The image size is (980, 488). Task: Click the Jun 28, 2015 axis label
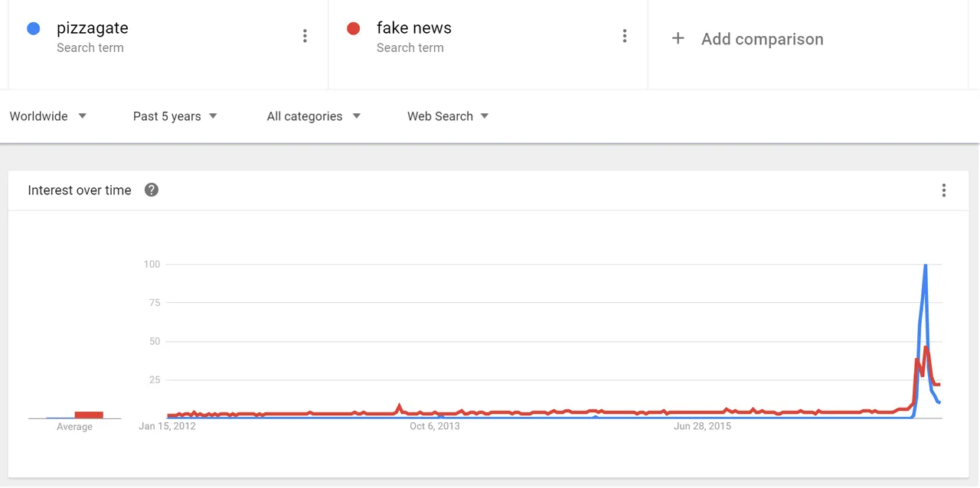tap(702, 426)
